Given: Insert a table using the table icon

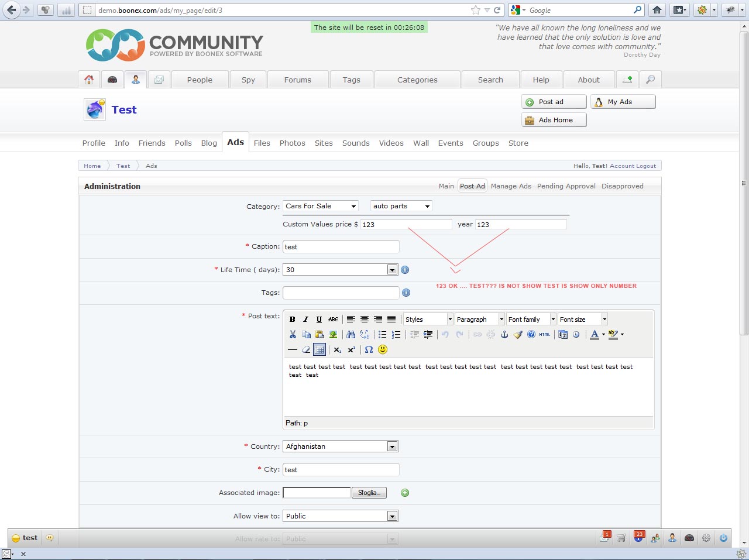Looking at the screenshot, I should point(319,350).
